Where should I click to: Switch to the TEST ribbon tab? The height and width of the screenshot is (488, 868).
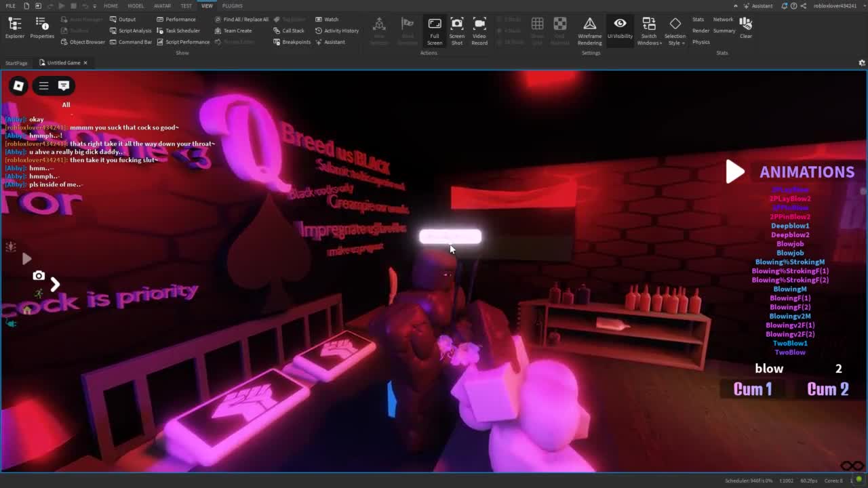click(x=186, y=5)
